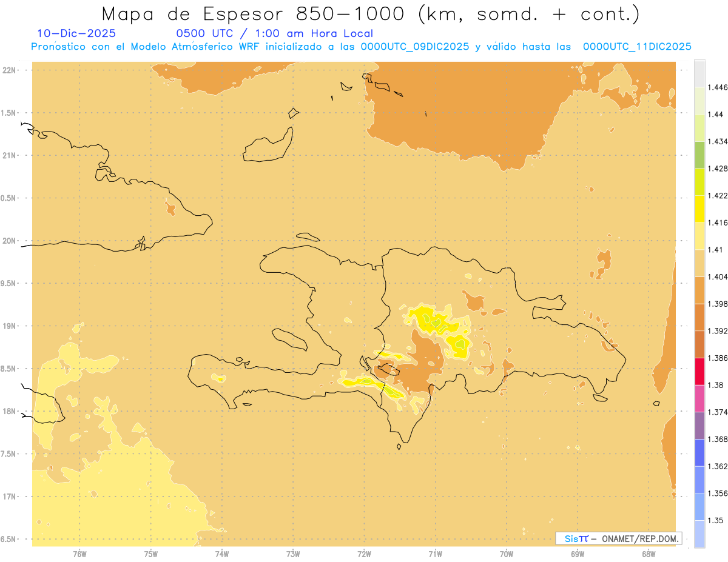
Task: Click the legend value '1.398'
Action: 719,304
